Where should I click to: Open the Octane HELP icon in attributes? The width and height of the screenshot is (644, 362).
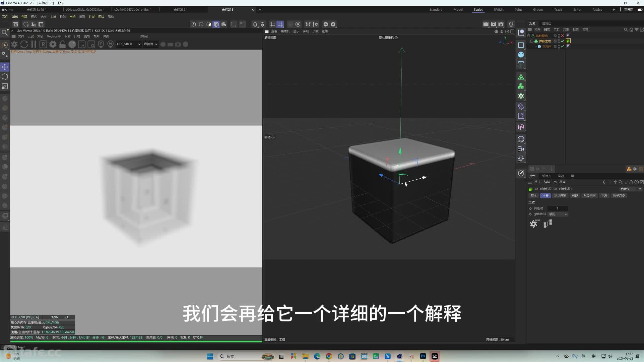[x=534, y=223]
